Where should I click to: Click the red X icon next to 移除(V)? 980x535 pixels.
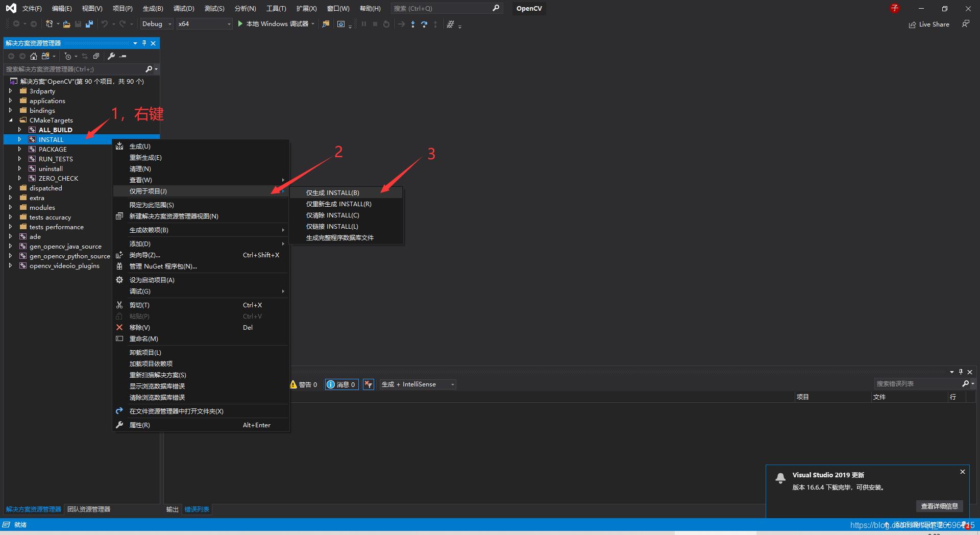pos(119,327)
